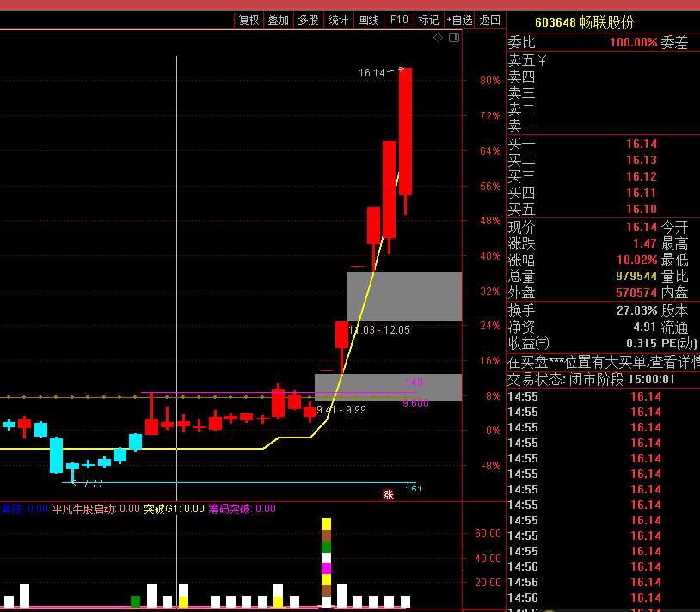Viewport: 700px width, 612px height.
Task: Select the 买一 price 16.14
Action: [642, 144]
